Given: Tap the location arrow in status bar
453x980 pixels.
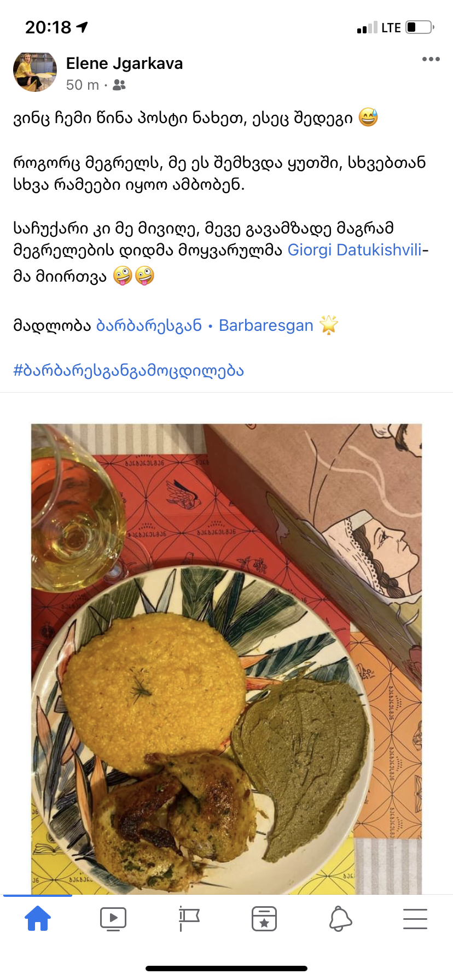Looking at the screenshot, I should 82,27.
